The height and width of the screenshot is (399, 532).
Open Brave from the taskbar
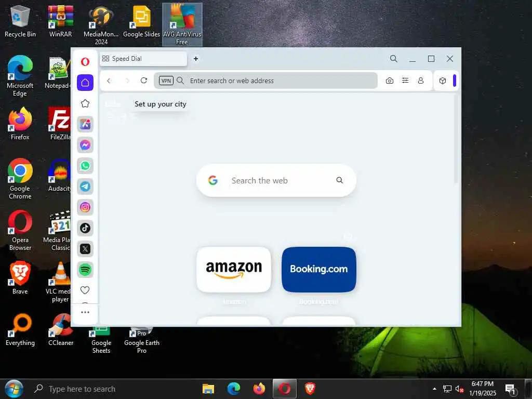(x=310, y=389)
